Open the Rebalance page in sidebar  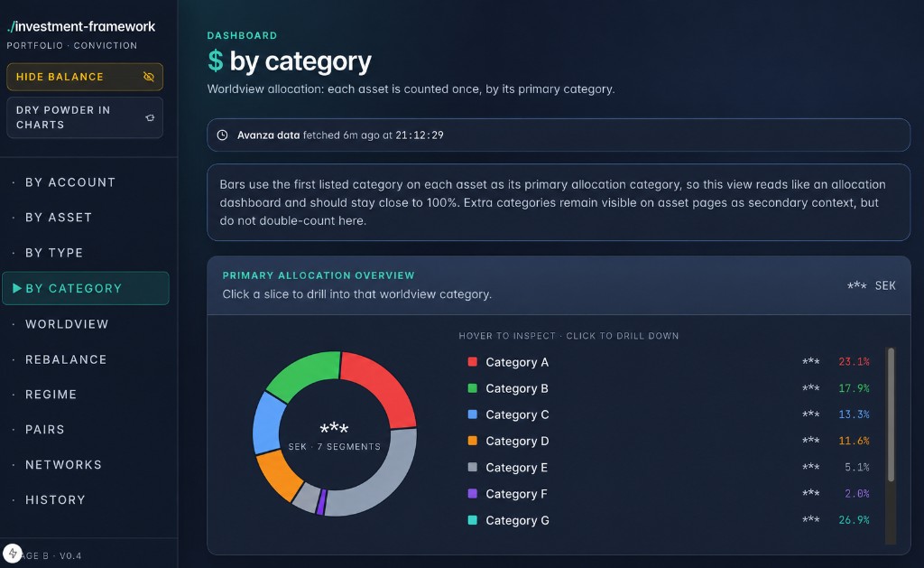[x=66, y=359]
